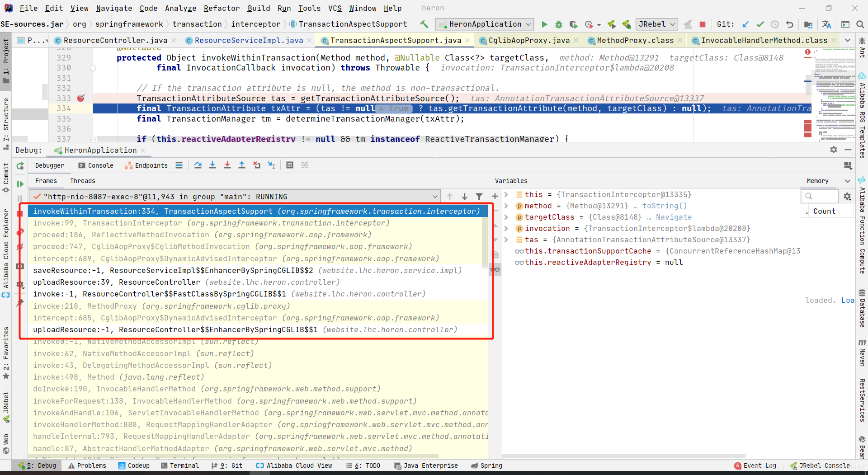Open the Memory tab dropdown arrow

tap(847, 181)
